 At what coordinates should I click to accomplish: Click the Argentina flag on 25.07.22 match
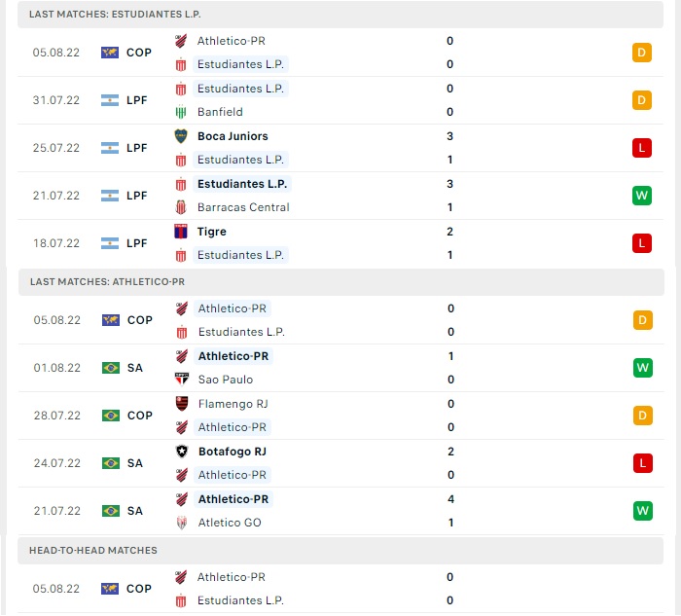110,148
